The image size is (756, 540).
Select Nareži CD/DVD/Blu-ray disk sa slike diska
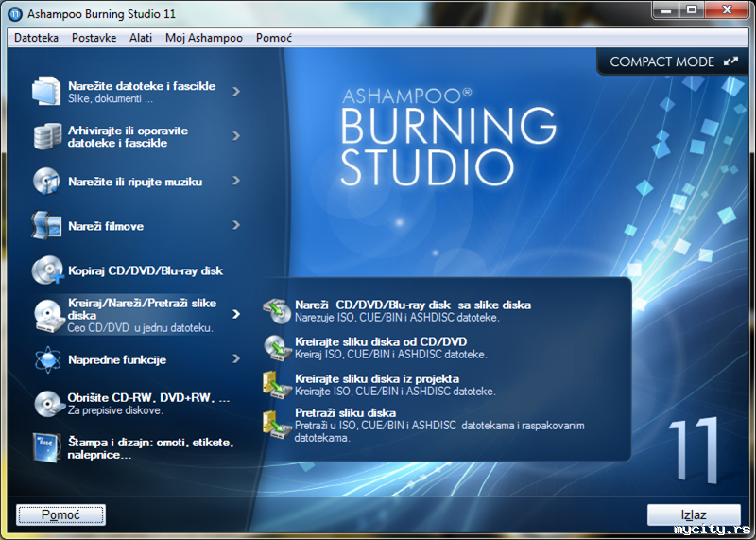pos(413,305)
